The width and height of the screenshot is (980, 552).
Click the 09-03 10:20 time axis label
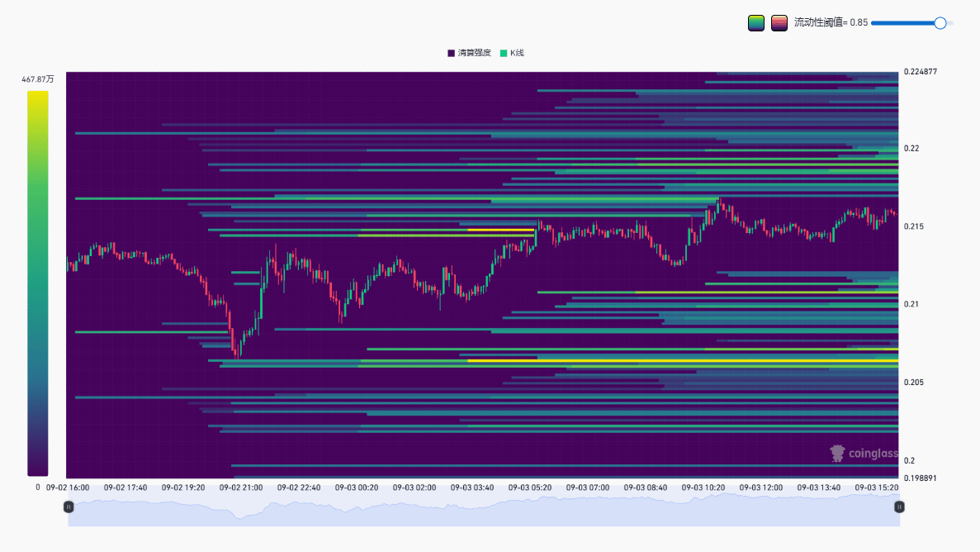click(x=703, y=488)
